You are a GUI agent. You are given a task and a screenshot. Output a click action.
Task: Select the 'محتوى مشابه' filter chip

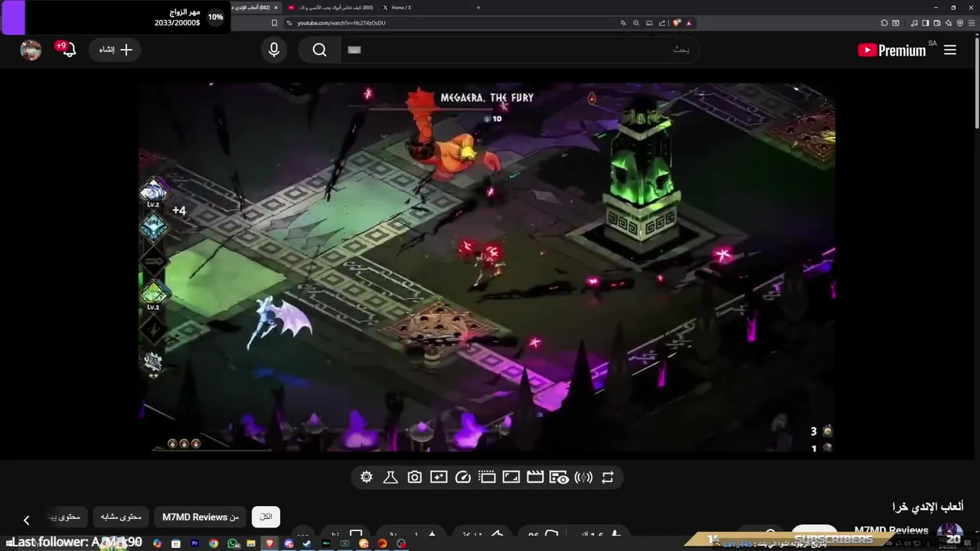[x=121, y=517]
